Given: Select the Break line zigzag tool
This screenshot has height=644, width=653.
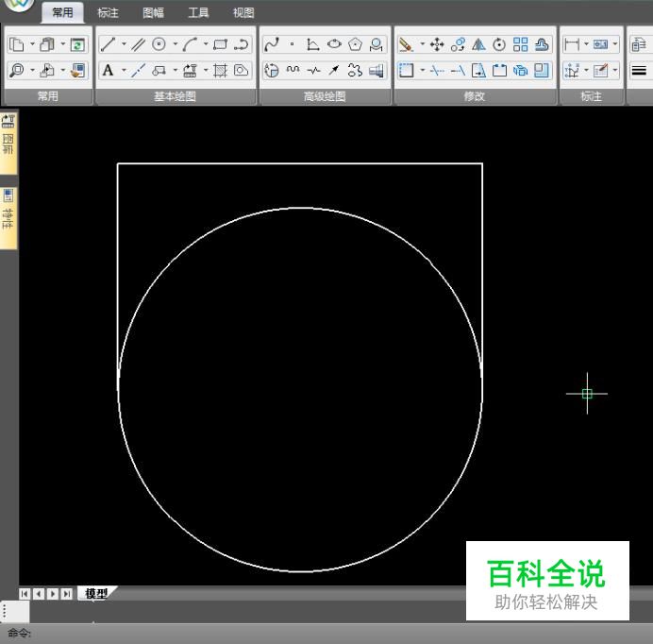Looking at the screenshot, I should pyautogui.click(x=313, y=70).
